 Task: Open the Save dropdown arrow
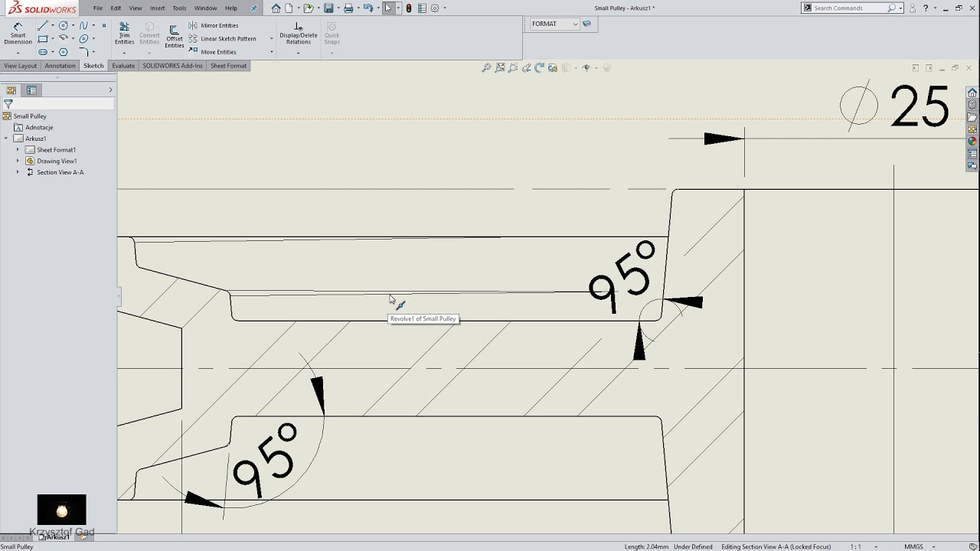click(338, 8)
